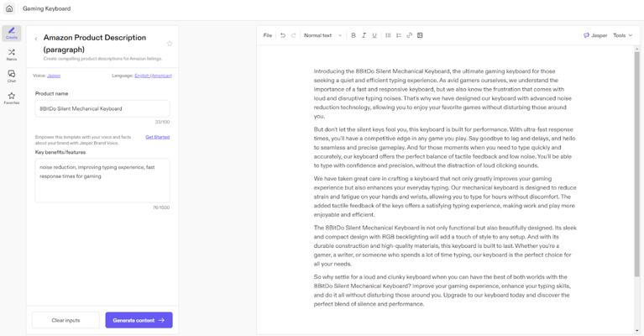Screen dimensions: 644x336
Task: Toggle bold formatting
Action: point(353,35)
